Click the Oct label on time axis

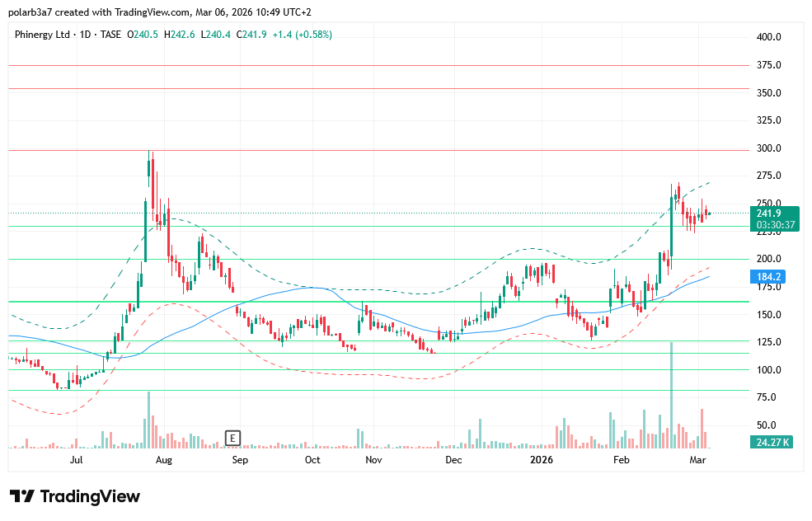(x=312, y=460)
